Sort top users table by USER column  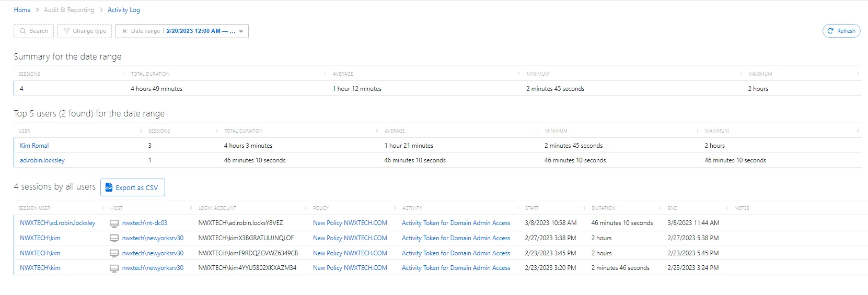click(x=25, y=131)
